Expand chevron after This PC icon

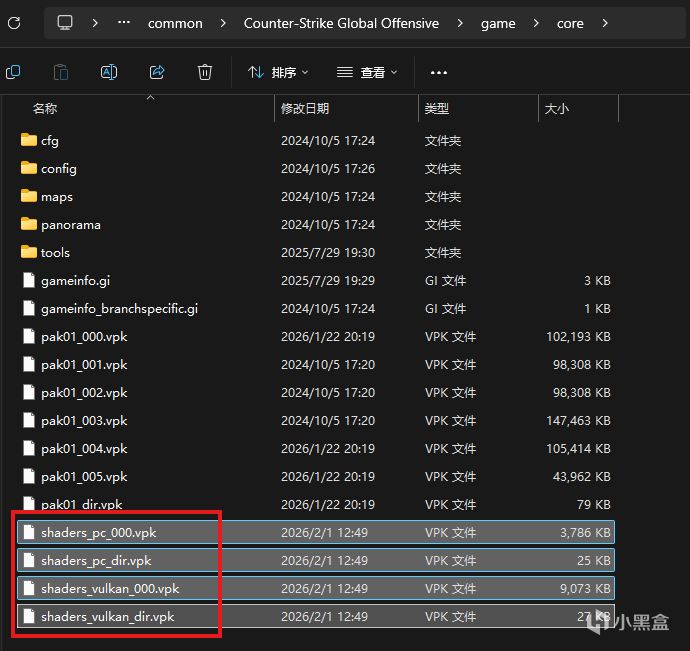[95, 23]
